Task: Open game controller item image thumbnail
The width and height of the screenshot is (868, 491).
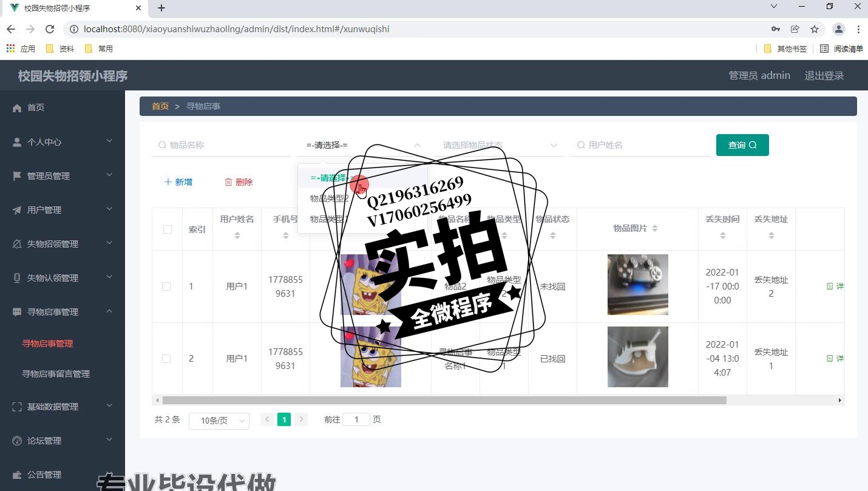Action: [x=638, y=285]
